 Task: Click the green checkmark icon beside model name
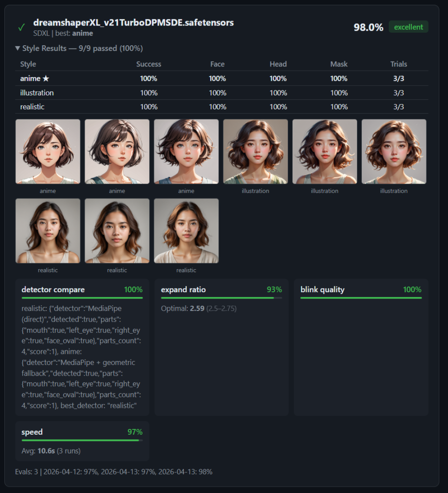point(21,27)
